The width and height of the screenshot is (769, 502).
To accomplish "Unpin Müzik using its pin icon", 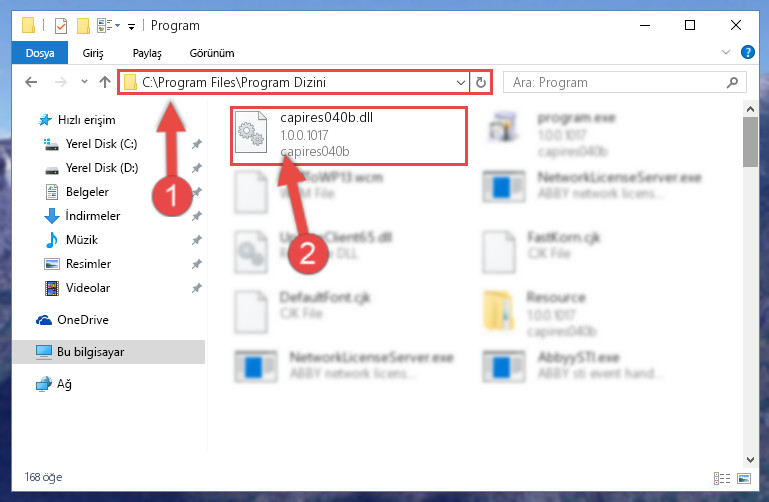I will [x=197, y=240].
